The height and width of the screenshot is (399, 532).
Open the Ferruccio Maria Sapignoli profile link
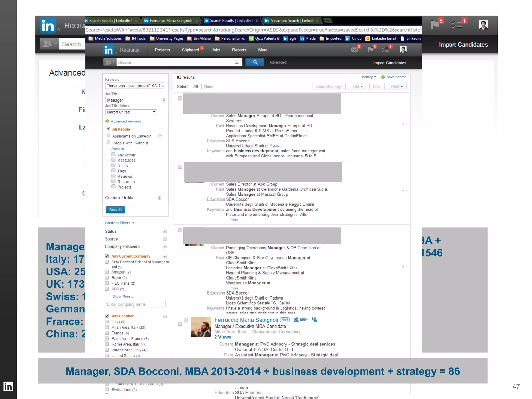click(246, 320)
